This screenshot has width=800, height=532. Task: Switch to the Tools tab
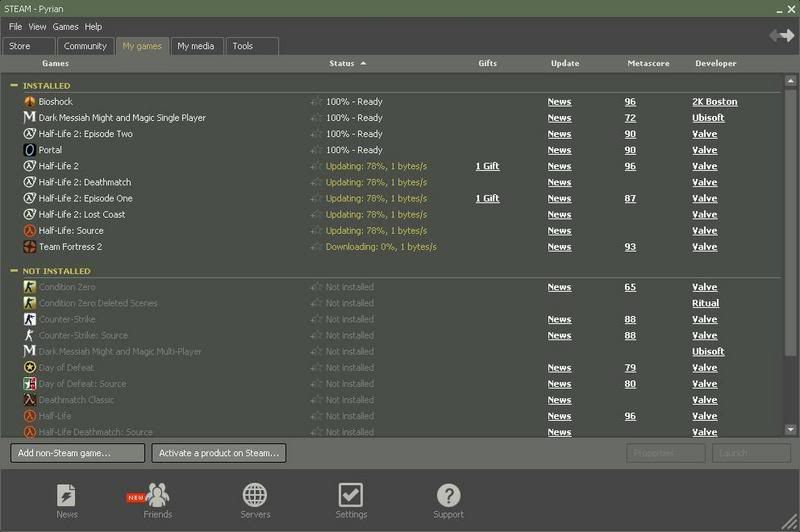tap(252, 46)
